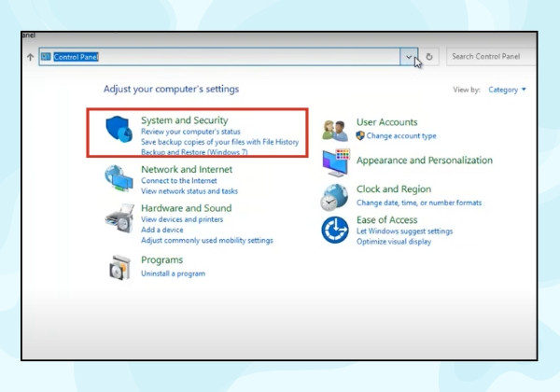Open User Accounts category heading
560x392 pixels.
point(386,122)
